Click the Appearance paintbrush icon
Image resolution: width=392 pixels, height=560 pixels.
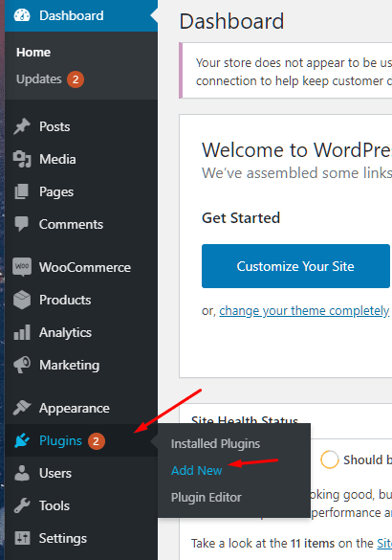22,408
